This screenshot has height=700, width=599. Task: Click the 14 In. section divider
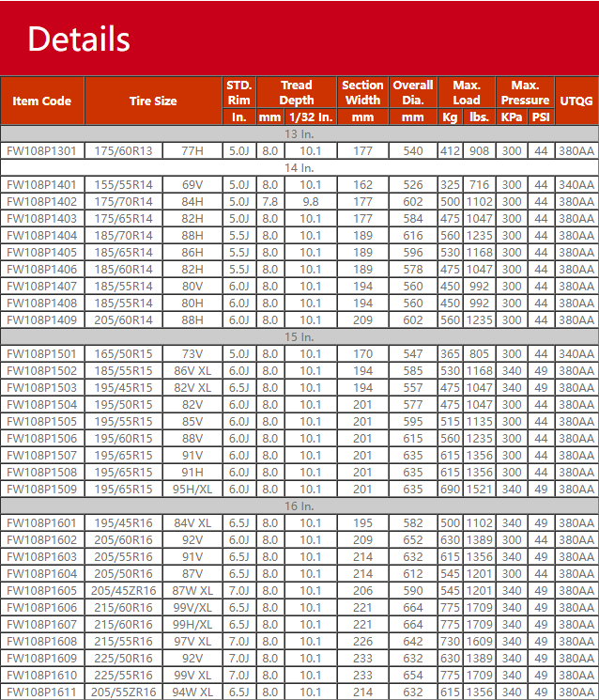pos(299,167)
